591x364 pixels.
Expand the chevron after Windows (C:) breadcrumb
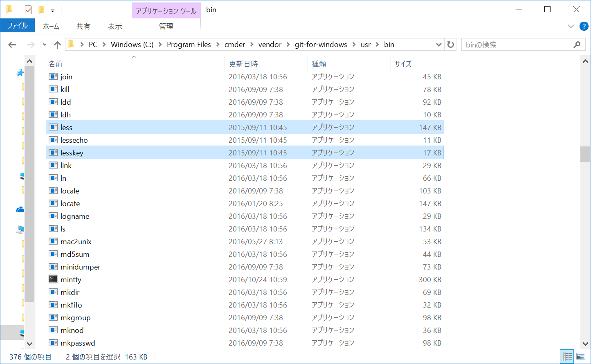[x=160, y=45]
